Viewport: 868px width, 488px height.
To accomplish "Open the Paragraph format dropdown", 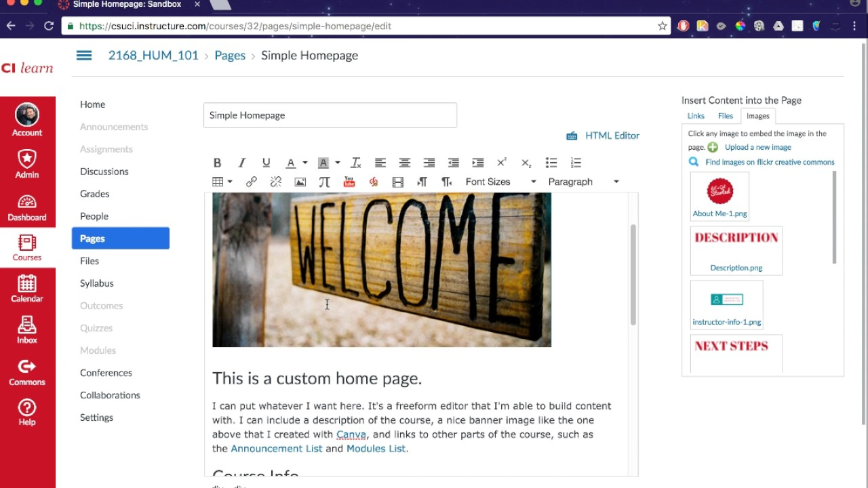I will click(x=583, y=182).
